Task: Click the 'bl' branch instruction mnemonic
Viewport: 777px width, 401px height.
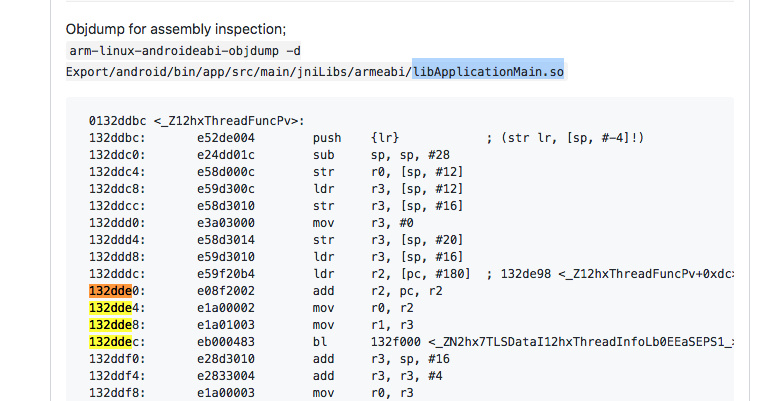Action: point(319,341)
